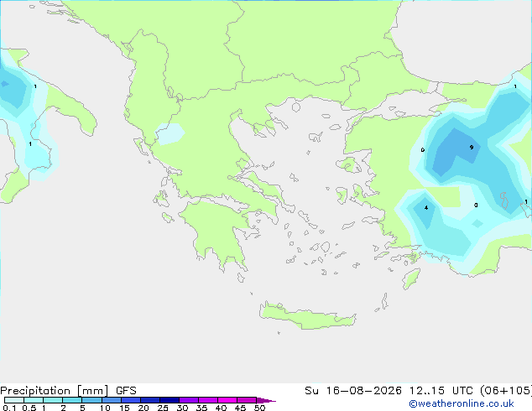Click the 'Precipitation [mm]' title text

coord(54,391)
